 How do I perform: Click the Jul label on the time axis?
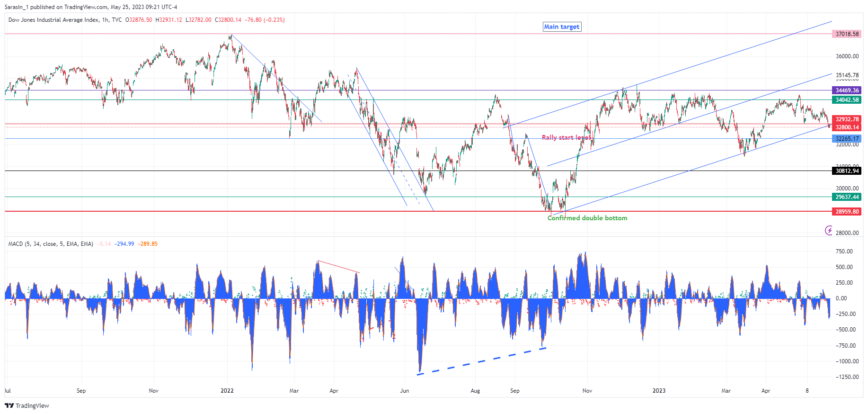[x=8, y=391]
